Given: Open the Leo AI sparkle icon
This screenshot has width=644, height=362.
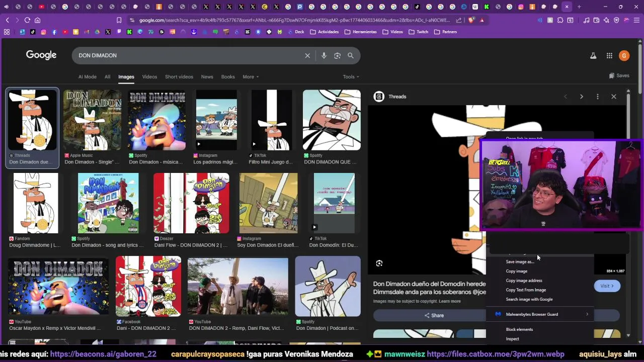Looking at the screenshot, I should pyautogui.click(x=606, y=20).
